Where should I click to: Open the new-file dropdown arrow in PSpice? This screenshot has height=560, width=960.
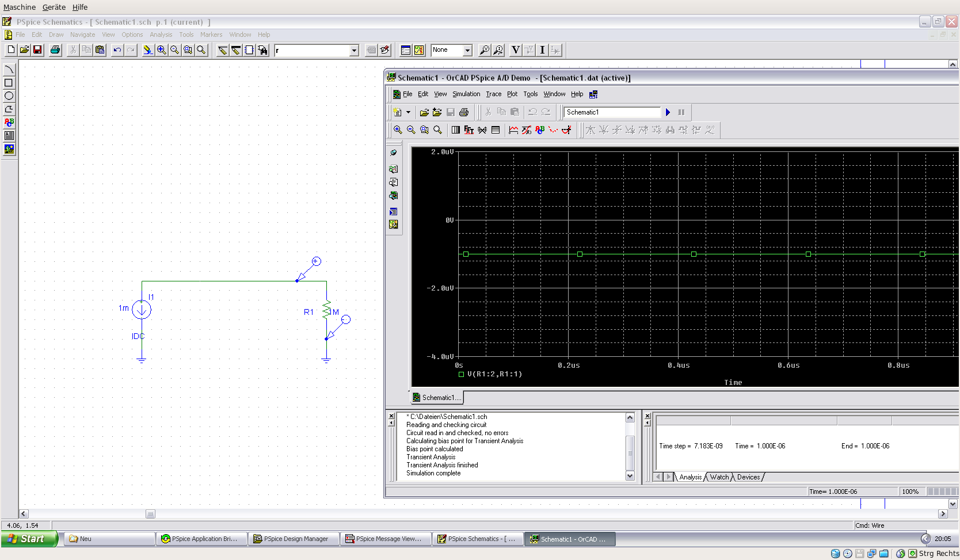click(x=409, y=112)
